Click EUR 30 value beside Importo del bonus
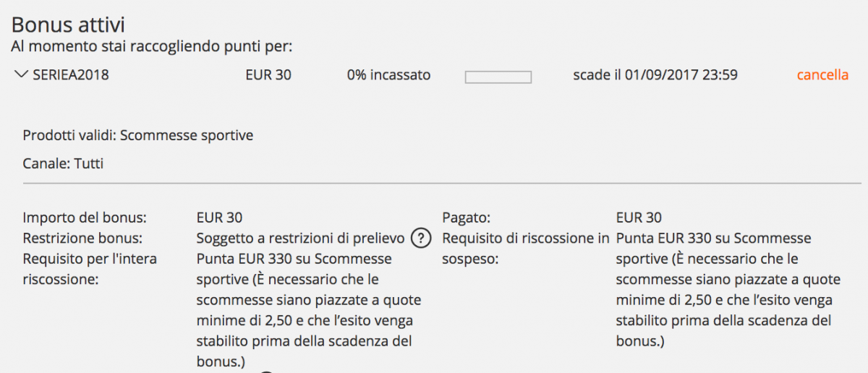868x373 pixels. coord(219,218)
